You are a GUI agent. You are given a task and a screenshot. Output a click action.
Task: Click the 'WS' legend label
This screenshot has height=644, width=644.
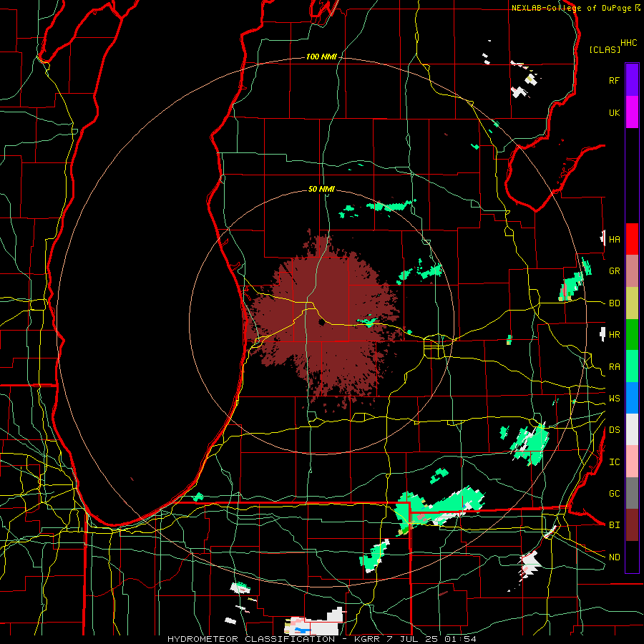(614, 398)
